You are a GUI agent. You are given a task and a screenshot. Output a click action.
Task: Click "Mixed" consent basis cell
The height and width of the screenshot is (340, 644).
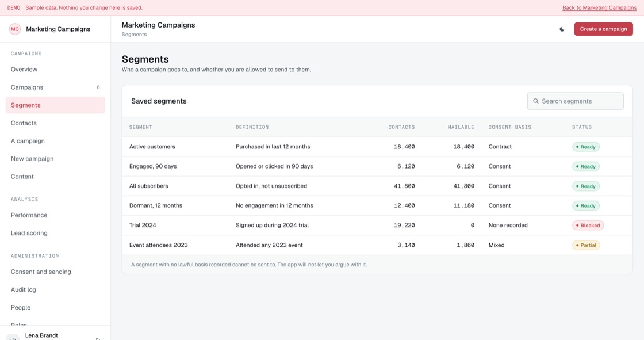(x=497, y=245)
